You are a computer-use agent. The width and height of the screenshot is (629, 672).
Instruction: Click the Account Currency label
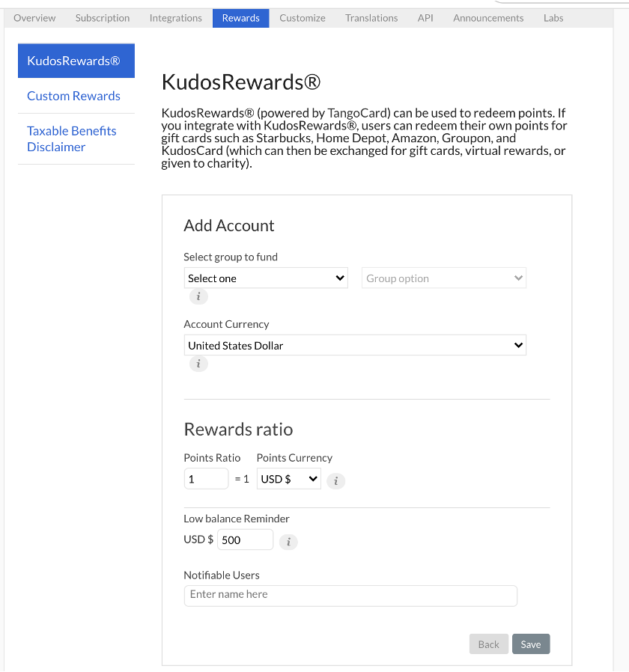(x=226, y=324)
